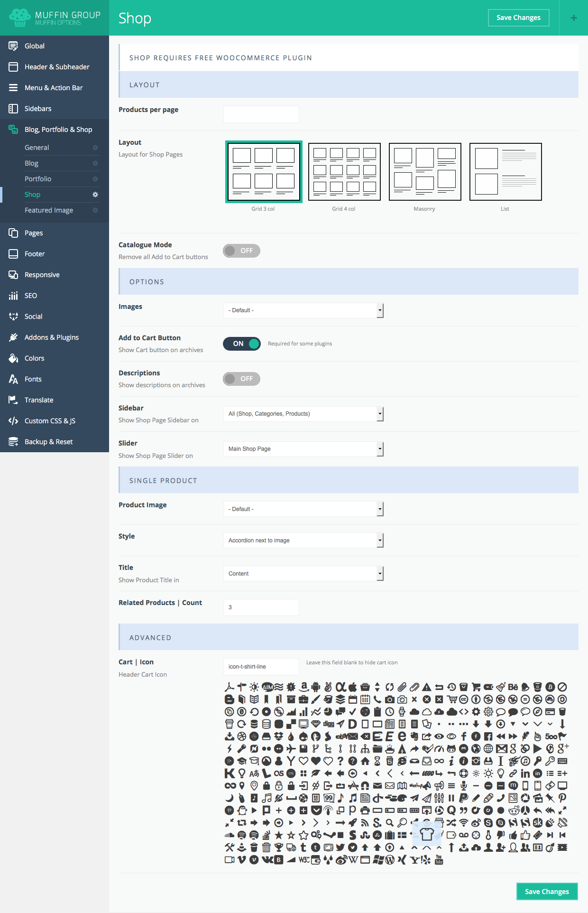Choose the eBay logo icon
Viewport: 588px width, 913px height.
pyautogui.click(x=341, y=736)
